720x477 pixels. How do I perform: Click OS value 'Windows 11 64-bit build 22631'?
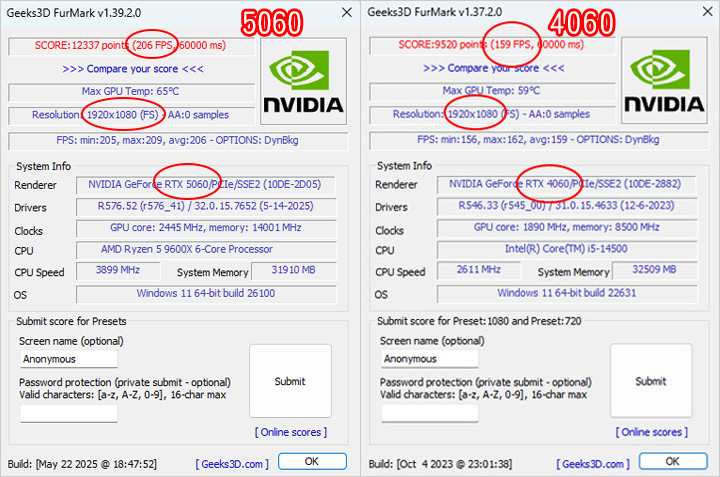567,293
